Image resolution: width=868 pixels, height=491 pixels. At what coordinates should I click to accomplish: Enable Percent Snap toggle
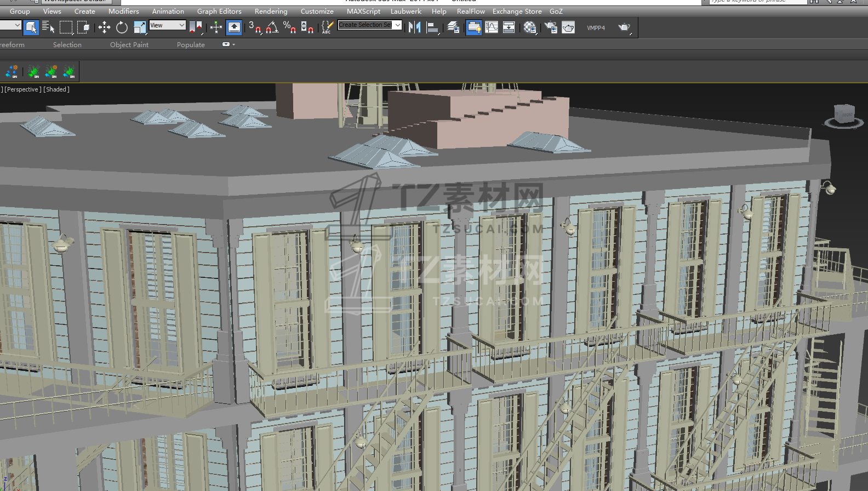click(x=289, y=27)
